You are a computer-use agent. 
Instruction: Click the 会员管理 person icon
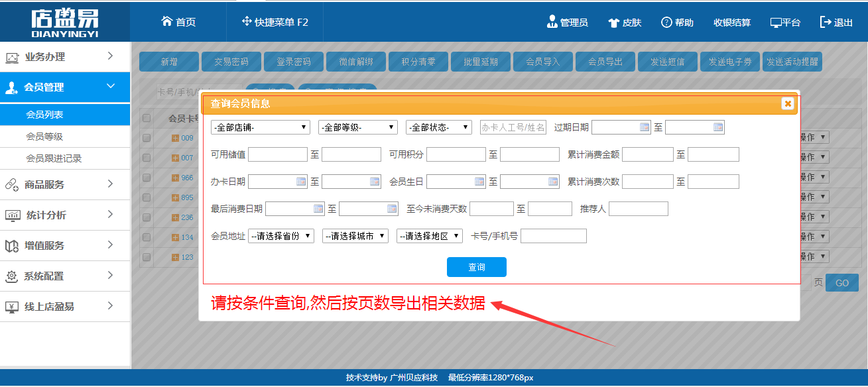click(x=12, y=87)
